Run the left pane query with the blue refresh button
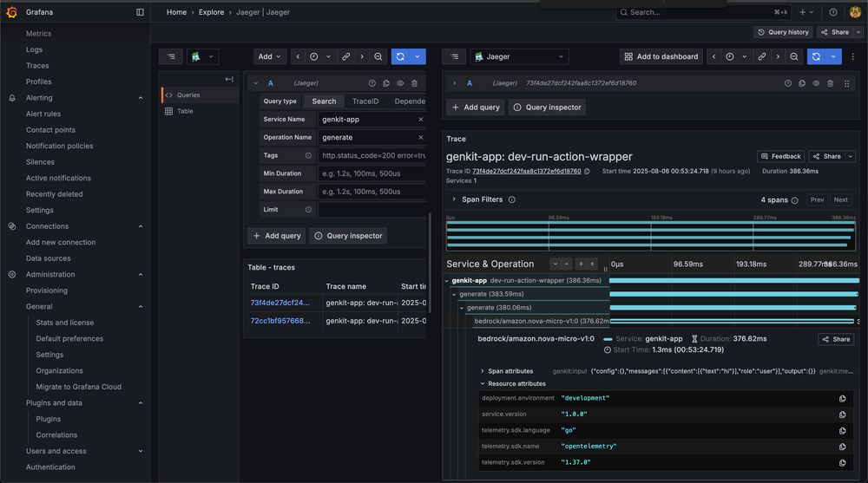 click(400, 56)
